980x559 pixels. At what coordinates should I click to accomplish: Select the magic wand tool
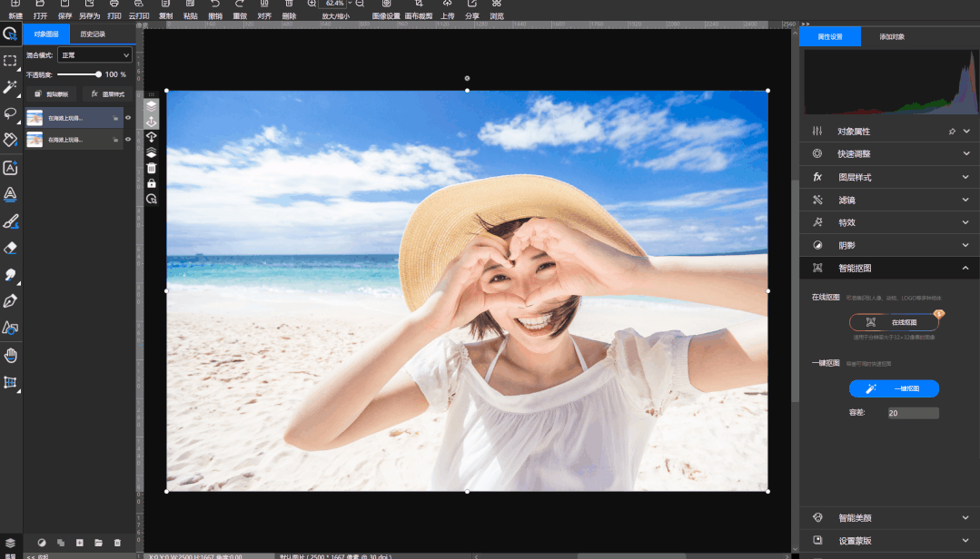pyautogui.click(x=10, y=87)
